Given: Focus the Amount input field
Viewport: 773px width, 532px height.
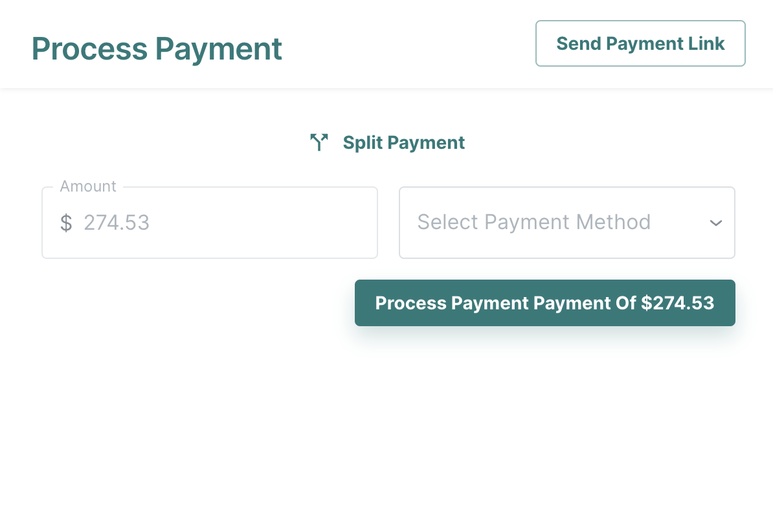Looking at the screenshot, I should click(x=210, y=223).
